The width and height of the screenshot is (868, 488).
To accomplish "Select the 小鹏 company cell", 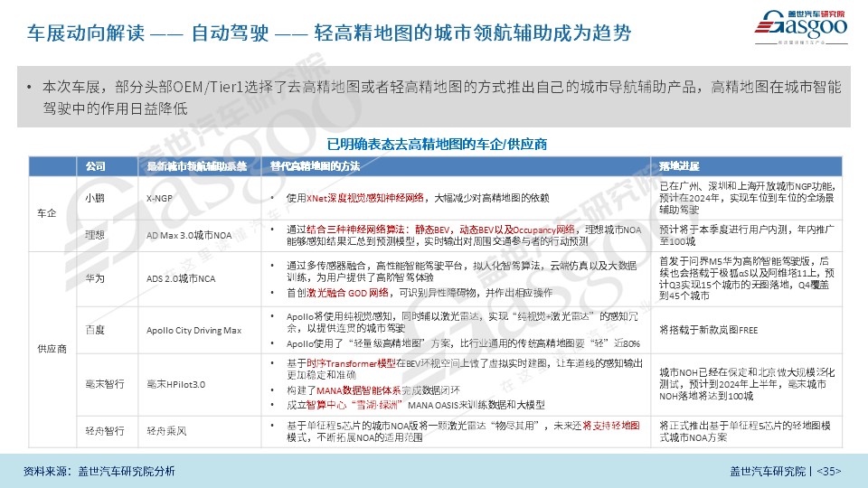I will tap(93, 197).
